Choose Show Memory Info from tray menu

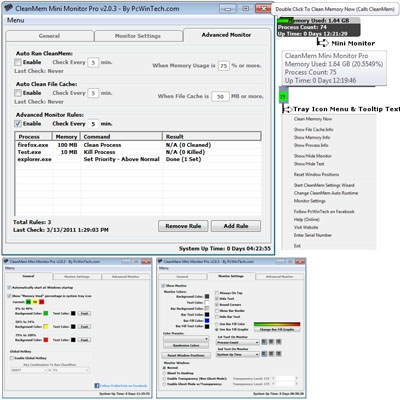click(312, 137)
